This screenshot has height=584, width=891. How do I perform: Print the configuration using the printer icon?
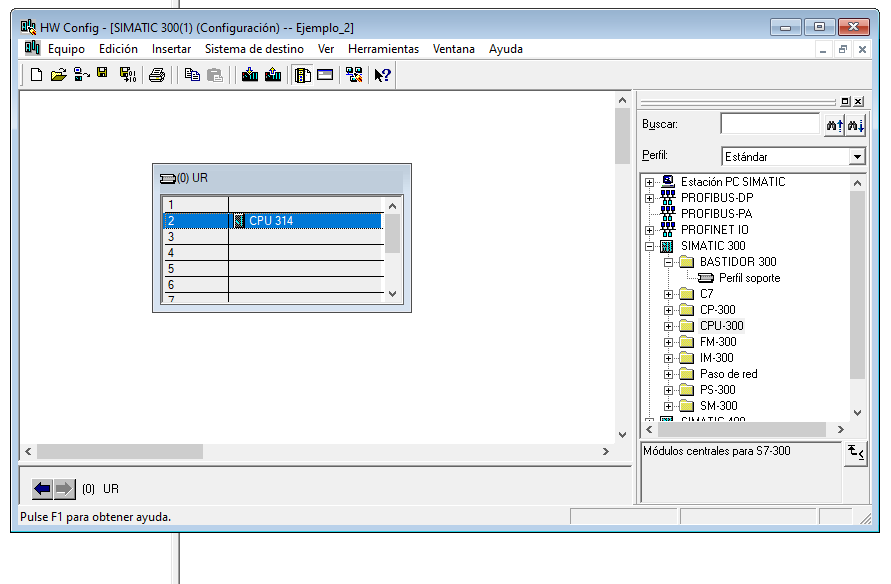pos(157,74)
